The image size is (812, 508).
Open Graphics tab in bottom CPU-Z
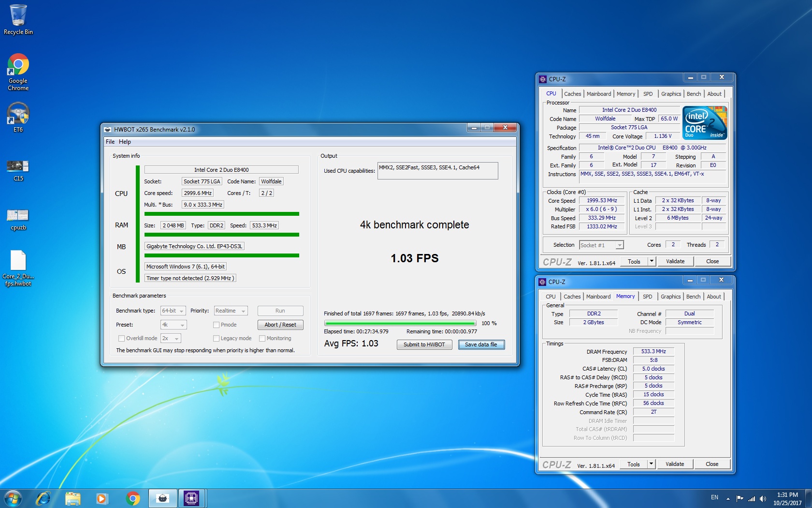(x=670, y=297)
